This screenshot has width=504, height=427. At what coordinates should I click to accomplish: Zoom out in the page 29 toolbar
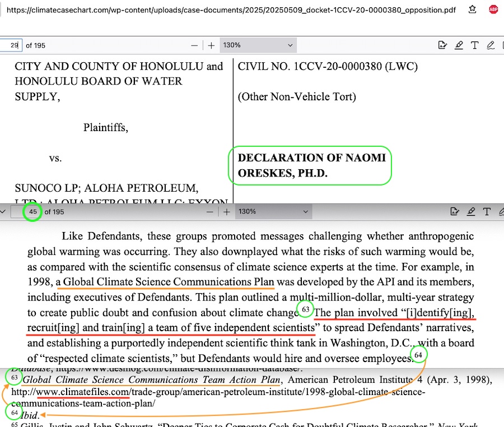point(194,45)
